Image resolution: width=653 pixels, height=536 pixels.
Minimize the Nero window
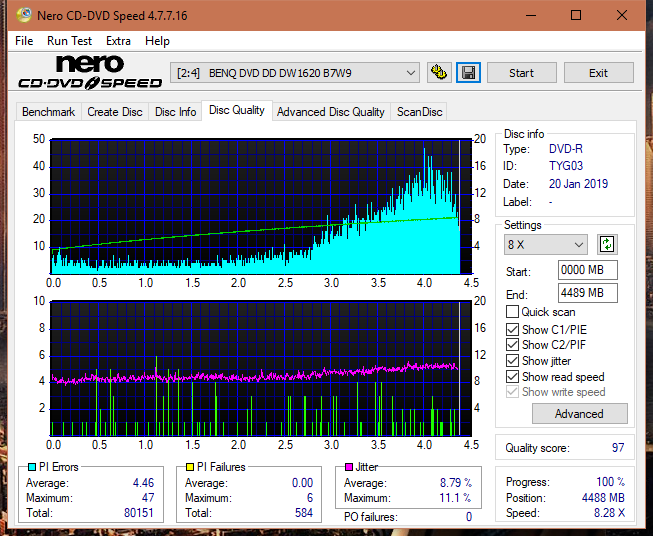[x=531, y=15]
